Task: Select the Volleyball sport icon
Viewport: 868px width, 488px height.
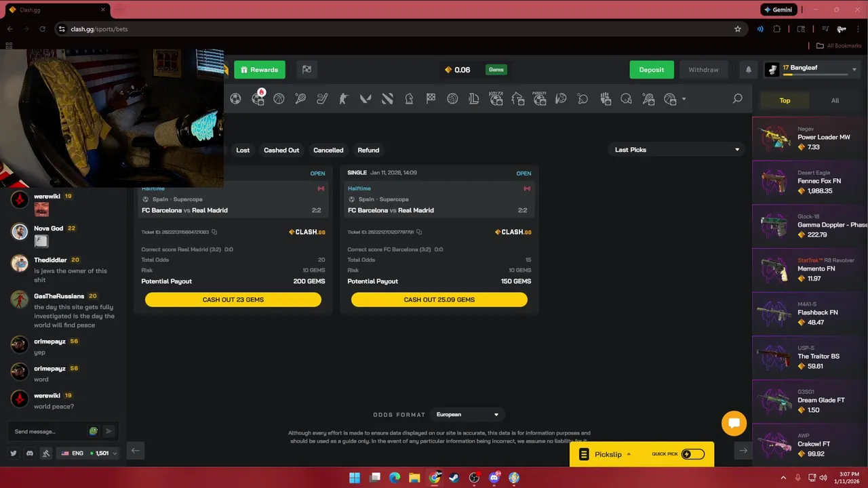Action: pyautogui.click(x=452, y=99)
